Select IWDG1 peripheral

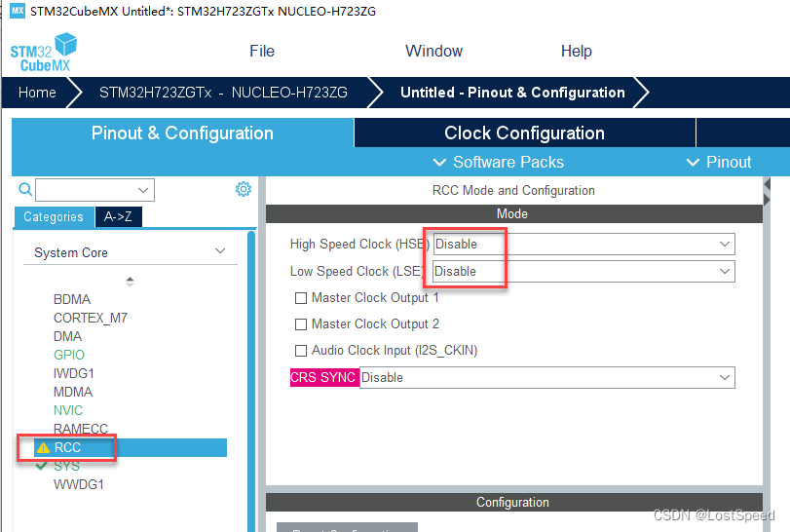pyautogui.click(x=74, y=373)
